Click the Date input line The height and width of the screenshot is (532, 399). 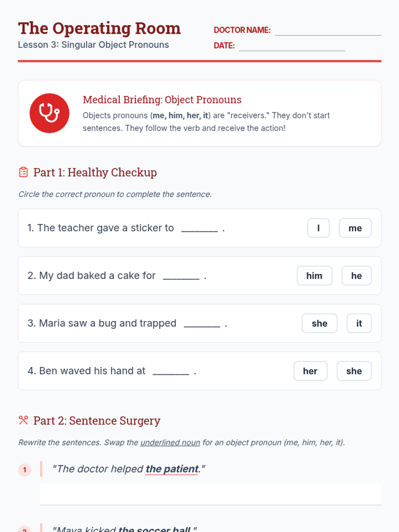tap(292, 46)
